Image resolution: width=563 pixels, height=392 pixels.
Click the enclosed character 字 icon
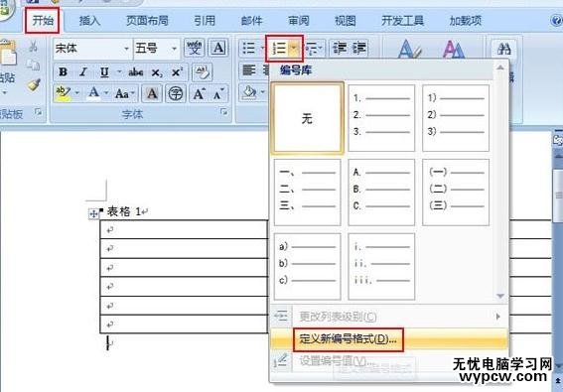[176, 93]
